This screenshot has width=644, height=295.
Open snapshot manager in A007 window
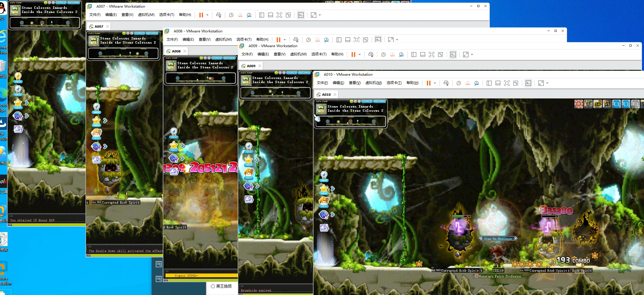point(249,15)
